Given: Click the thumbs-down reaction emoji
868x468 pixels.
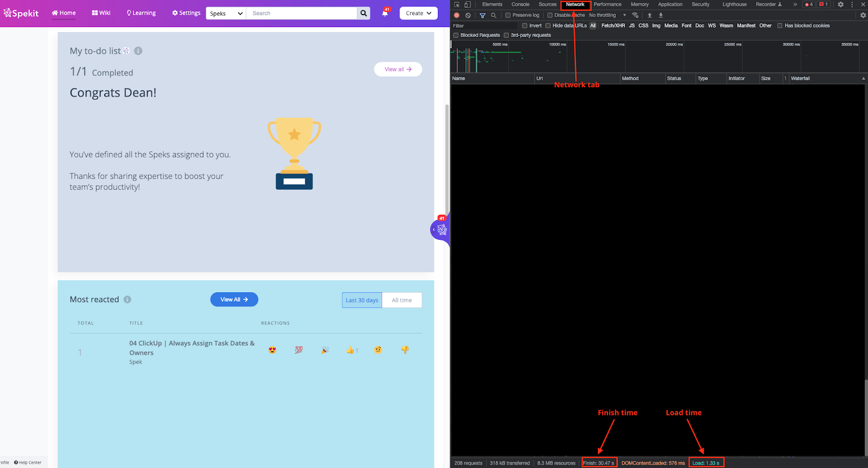Looking at the screenshot, I should pos(405,350).
